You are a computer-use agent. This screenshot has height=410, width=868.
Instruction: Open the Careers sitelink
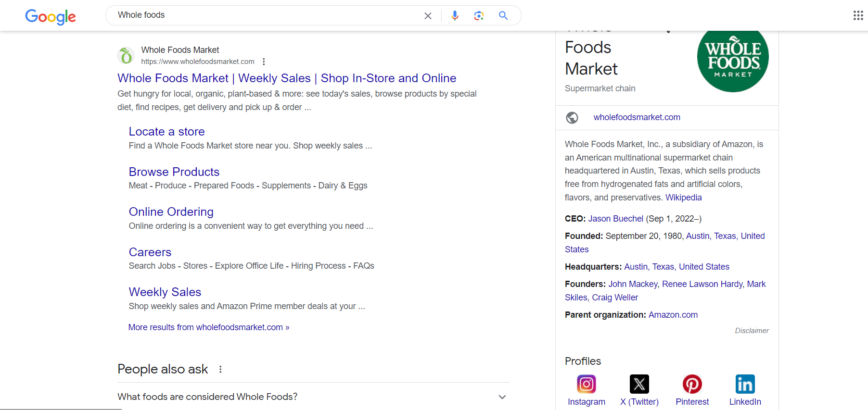[150, 252]
